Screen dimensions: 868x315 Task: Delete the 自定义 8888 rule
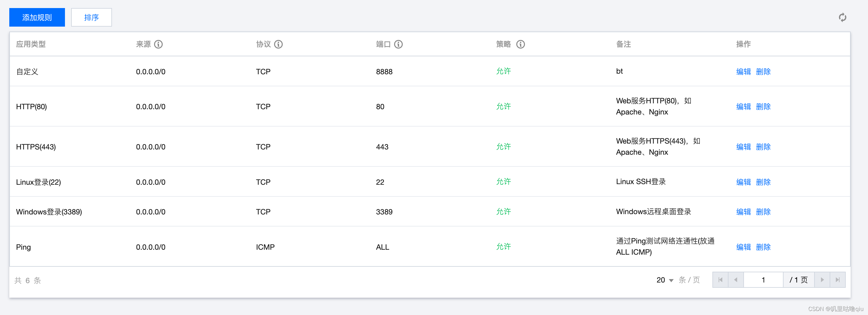coord(763,71)
